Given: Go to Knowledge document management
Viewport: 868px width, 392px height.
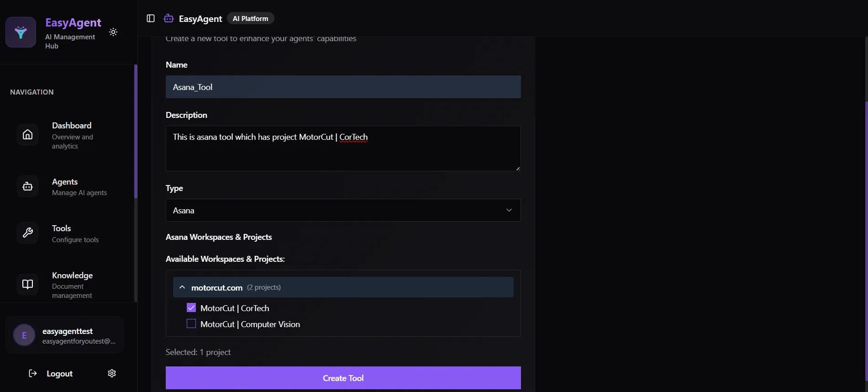Looking at the screenshot, I should (72, 285).
